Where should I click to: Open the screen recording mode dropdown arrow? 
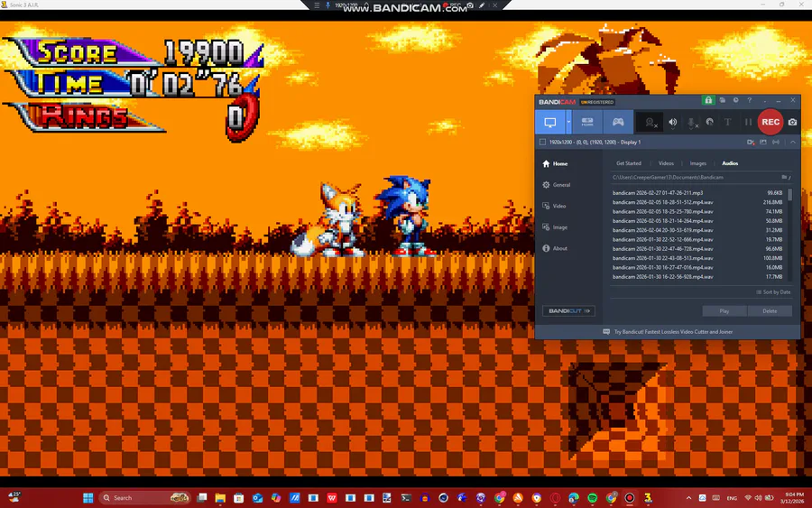(568, 122)
